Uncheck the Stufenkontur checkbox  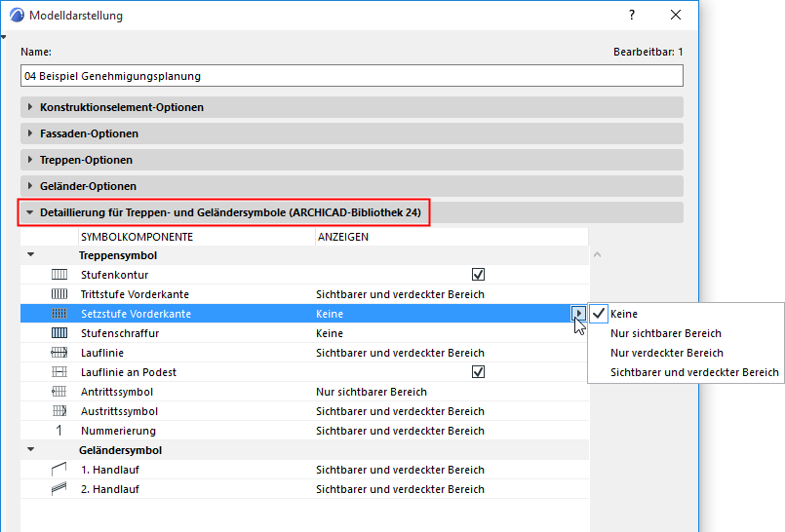pos(478,275)
